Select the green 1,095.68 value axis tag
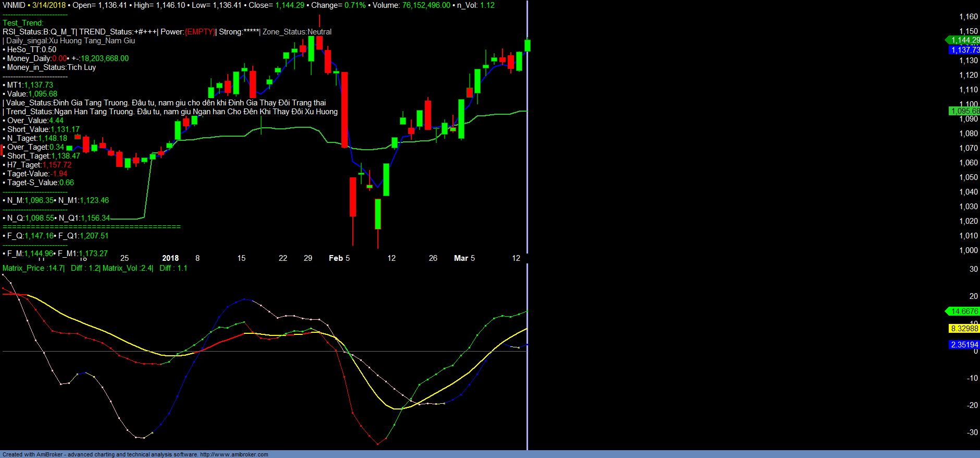 coord(964,111)
